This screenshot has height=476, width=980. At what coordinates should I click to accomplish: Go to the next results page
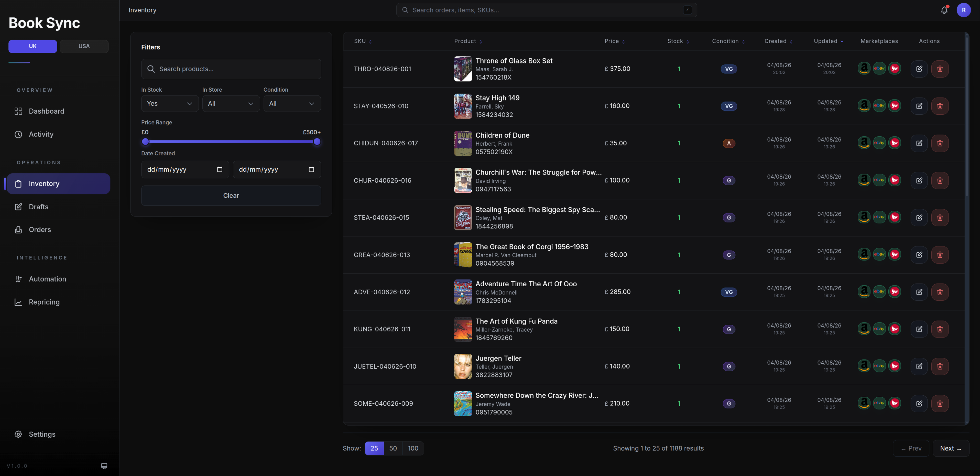click(950, 448)
